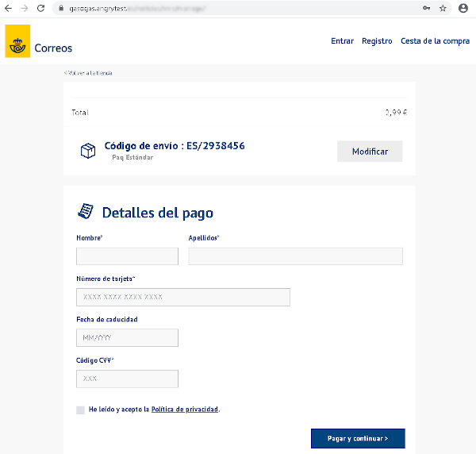
Task: Select the Código CVV input field
Action: [127, 379]
